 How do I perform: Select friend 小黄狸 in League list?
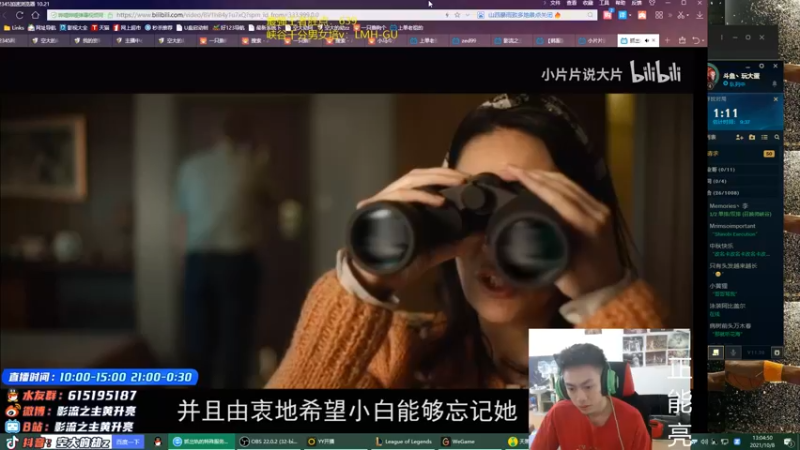pos(745,289)
